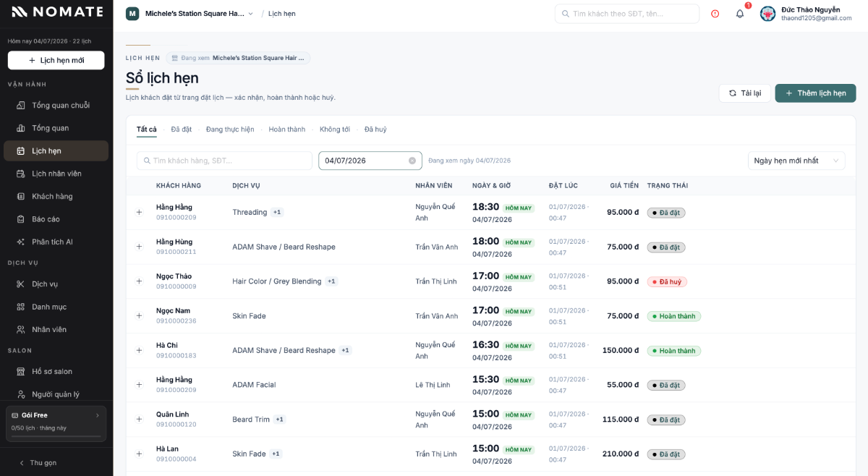Open the Ngày hẹn mới nhất sort dropdown
Image resolution: width=868 pixels, height=476 pixels.
796,161
